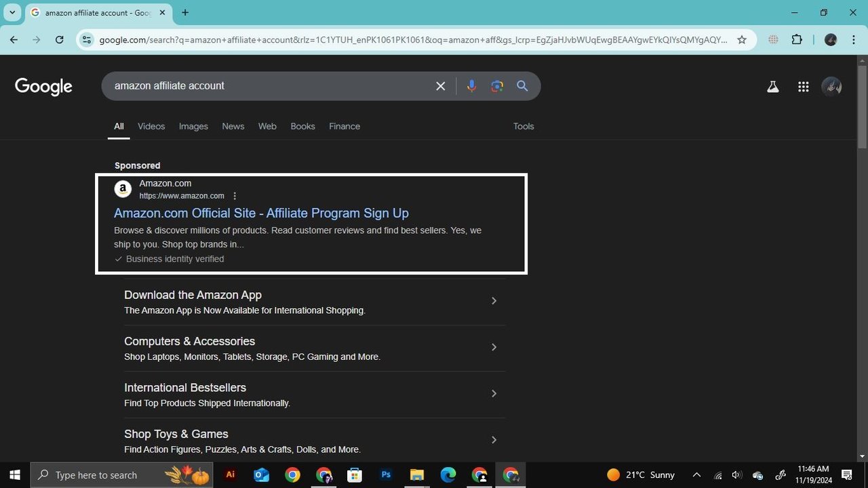
Task: Open the taskbar clock showing 11:46 AM
Action: pos(812,474)
